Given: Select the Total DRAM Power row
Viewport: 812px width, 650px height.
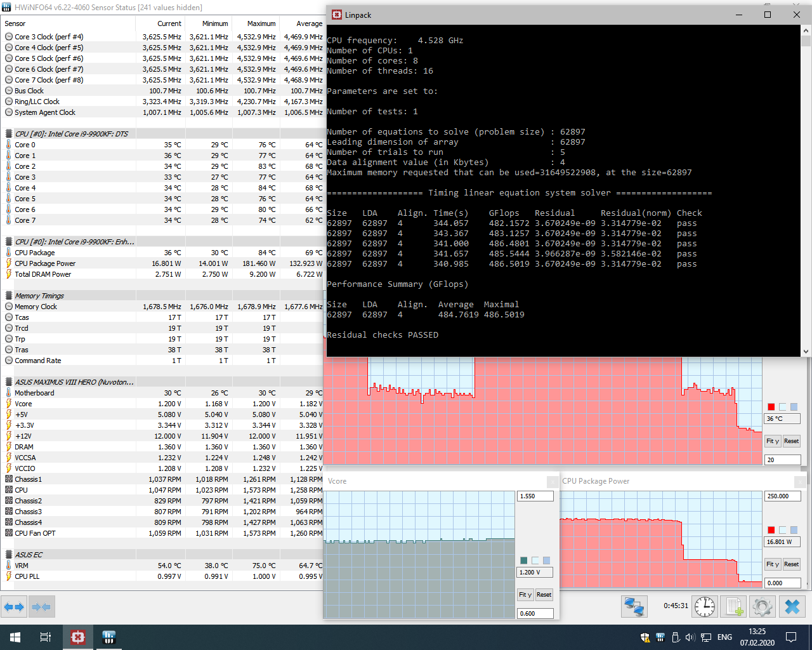Looking at the screenshot, I should [x=162, y=274].
